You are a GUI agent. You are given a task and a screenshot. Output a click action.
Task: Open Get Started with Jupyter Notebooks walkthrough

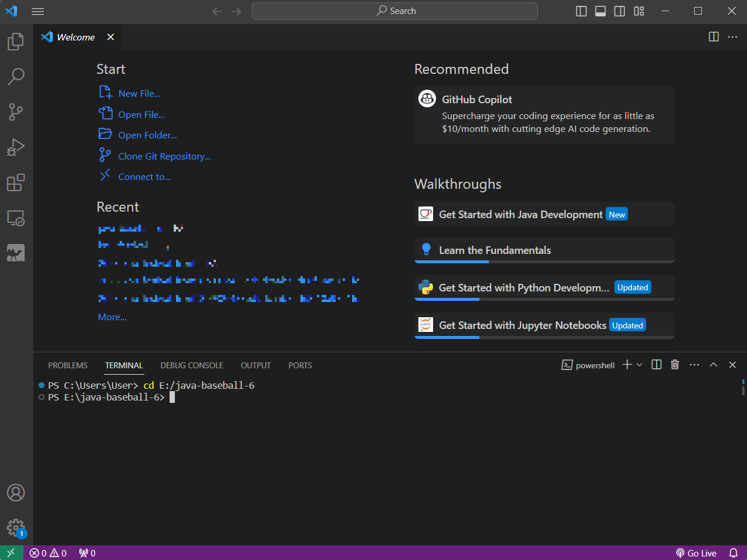[545, 325]
